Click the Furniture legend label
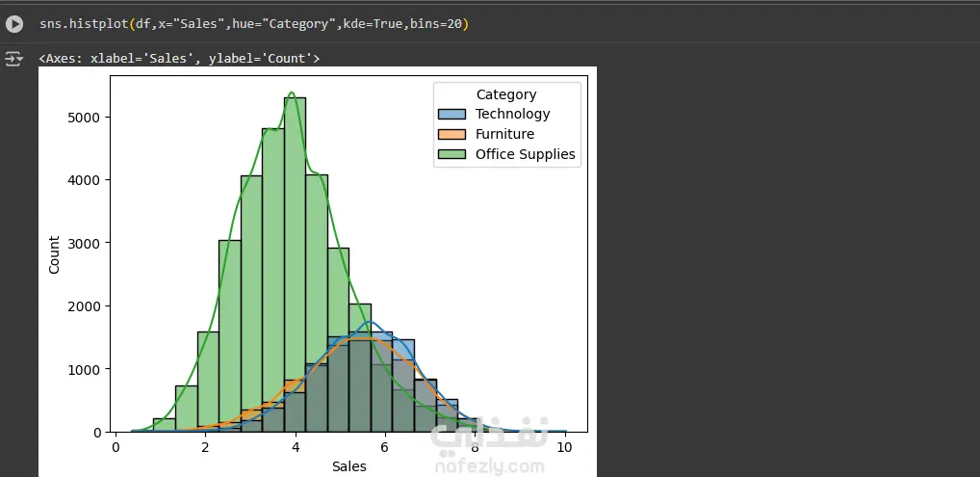This screenshot has height=477, width=980. (504, 135)
